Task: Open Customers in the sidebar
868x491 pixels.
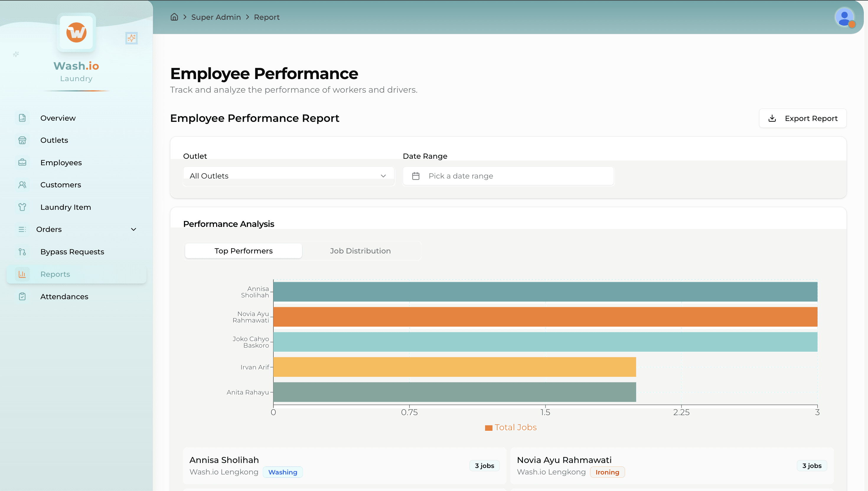Action: click(61, 185)
